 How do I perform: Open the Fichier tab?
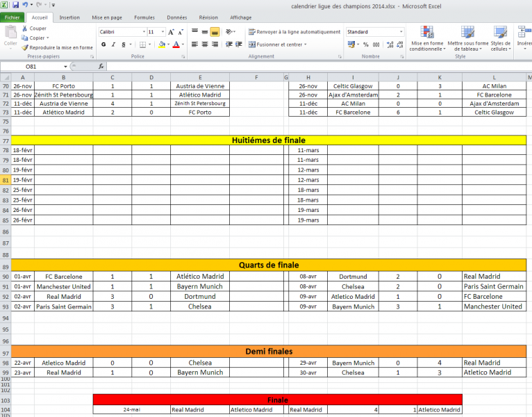point(13,17)
